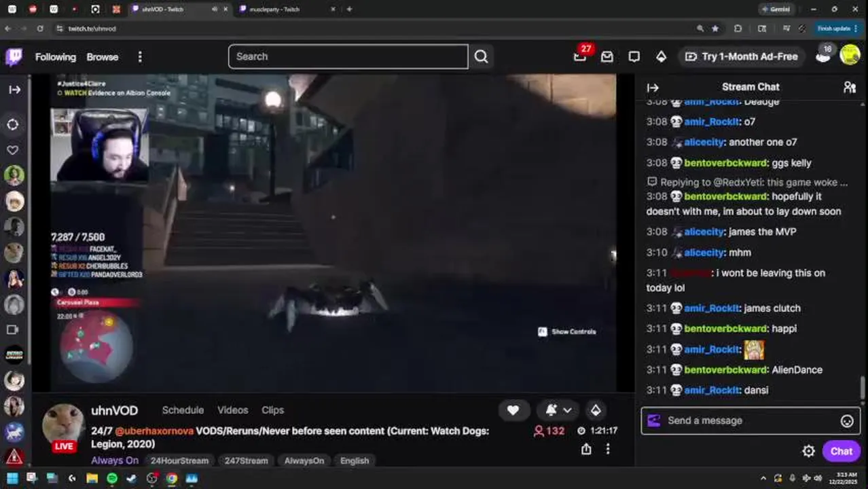This screenshot has width=868, height=489.
Task: Click the sidebar sort circle icon
Action: pos(13,124)
